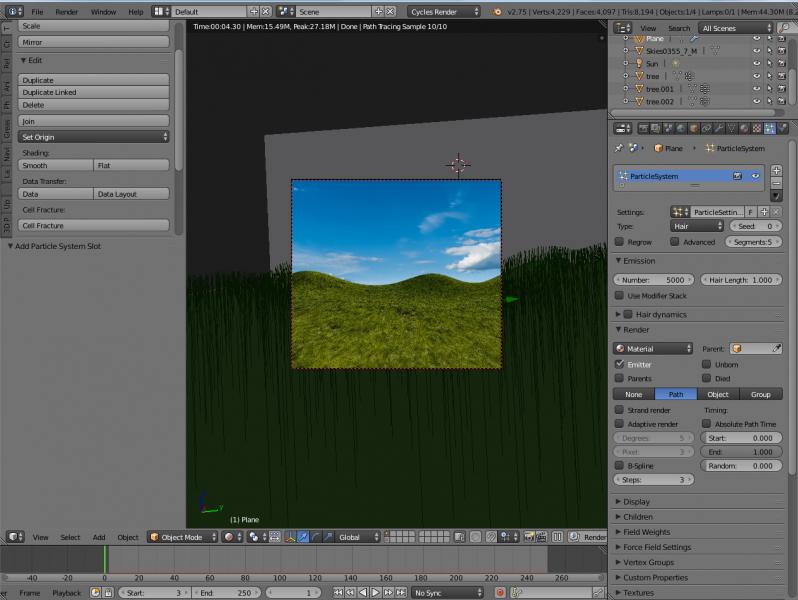This screenshot has width=798, height=600.
Task: Click the plus button to add particle system slot
Action: pos(777,170)
